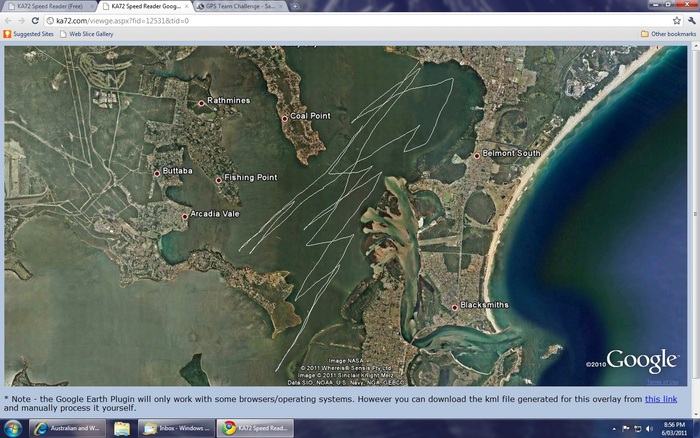Image resolution: width=700 pixels, height=438 pixels.
Task: Select the Rathmines placemark on the map
Action: click(x=201, y=103)
